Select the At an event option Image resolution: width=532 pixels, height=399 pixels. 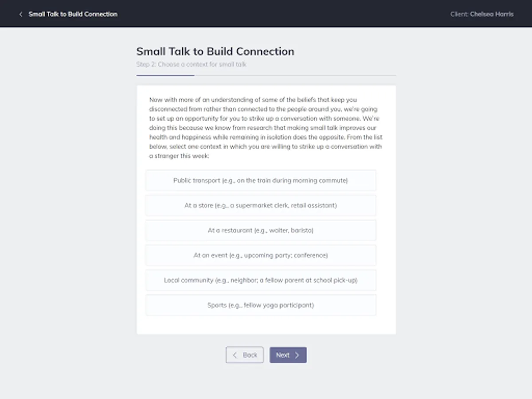[261, 255]
